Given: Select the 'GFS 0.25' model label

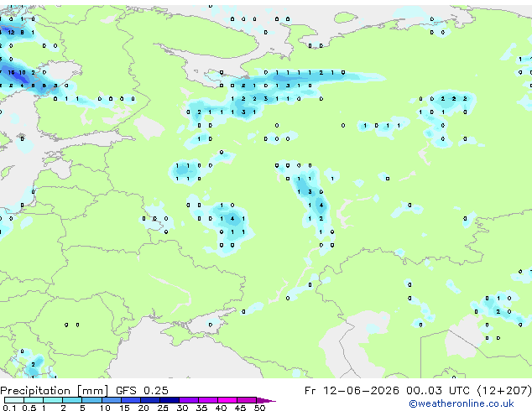Looking at the screenshot, I should tap(142, 391).
